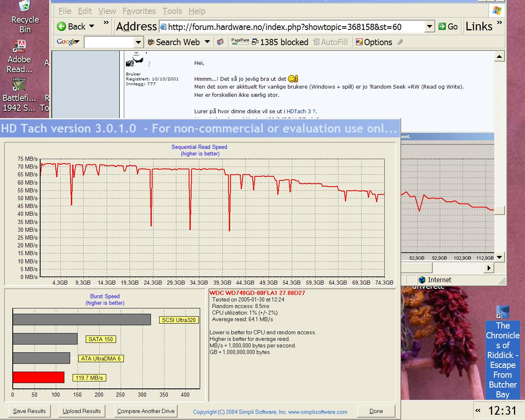Screen dimensions: 525x420
Task: Click the Sequential Read Speed chart title
Action: click(199, 147)
